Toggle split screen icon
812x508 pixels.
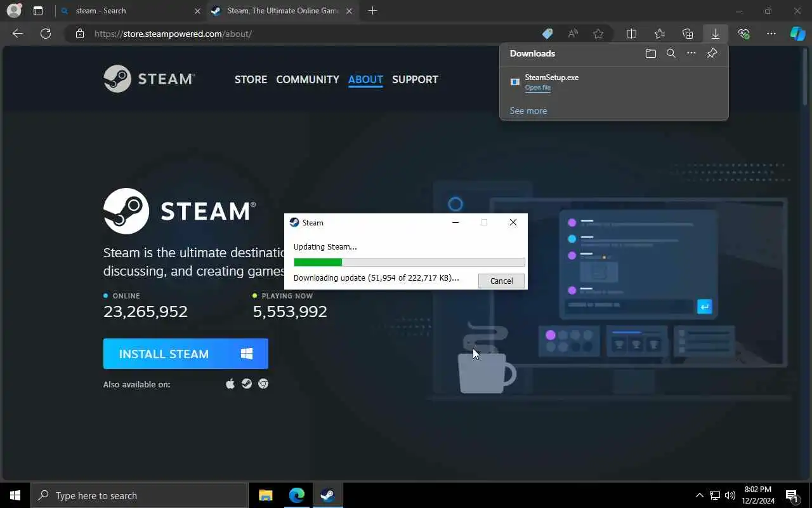tap(631, 34)
